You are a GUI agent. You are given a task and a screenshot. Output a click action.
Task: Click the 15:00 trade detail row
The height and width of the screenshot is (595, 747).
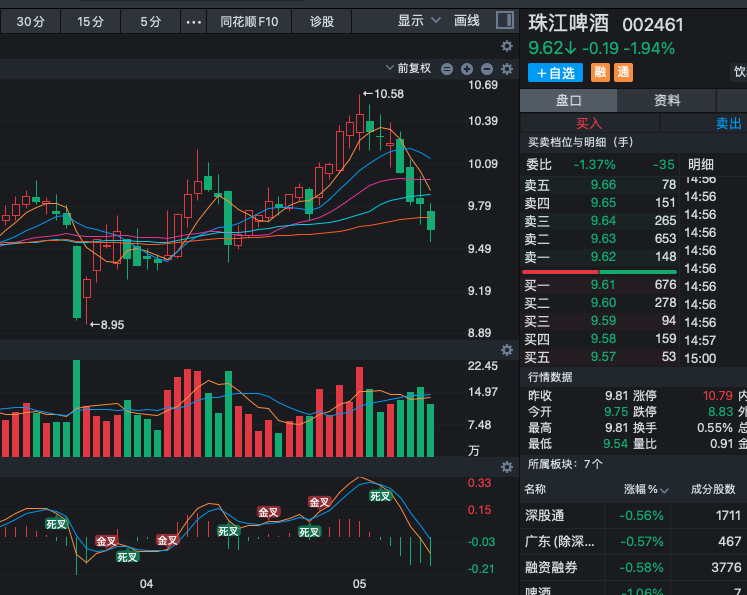tap(700, 359)
